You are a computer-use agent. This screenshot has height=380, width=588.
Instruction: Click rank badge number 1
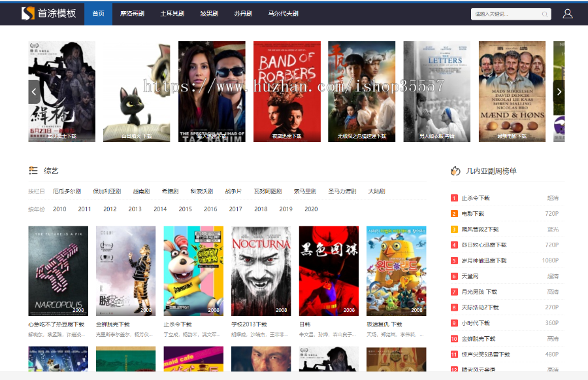coord(454,198)
